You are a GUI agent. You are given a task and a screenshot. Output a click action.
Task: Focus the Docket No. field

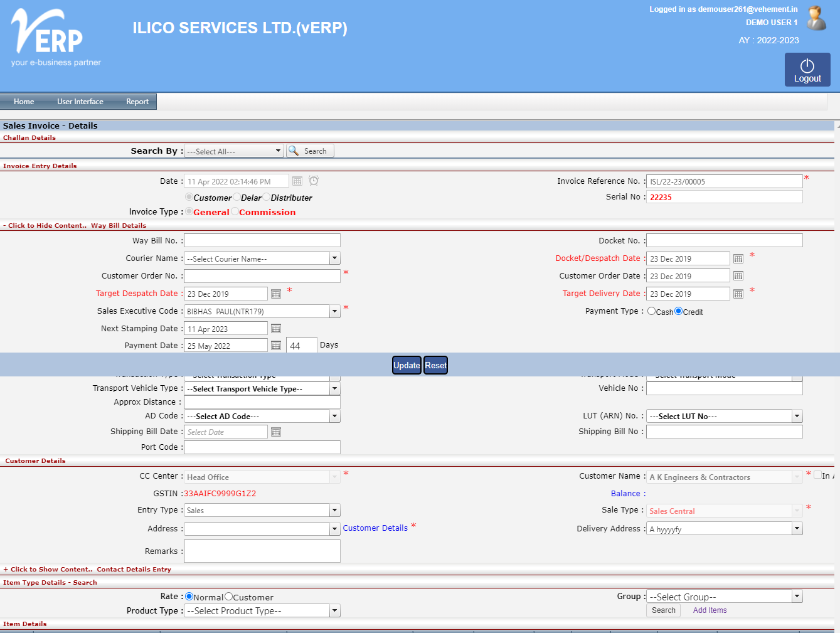725,240
